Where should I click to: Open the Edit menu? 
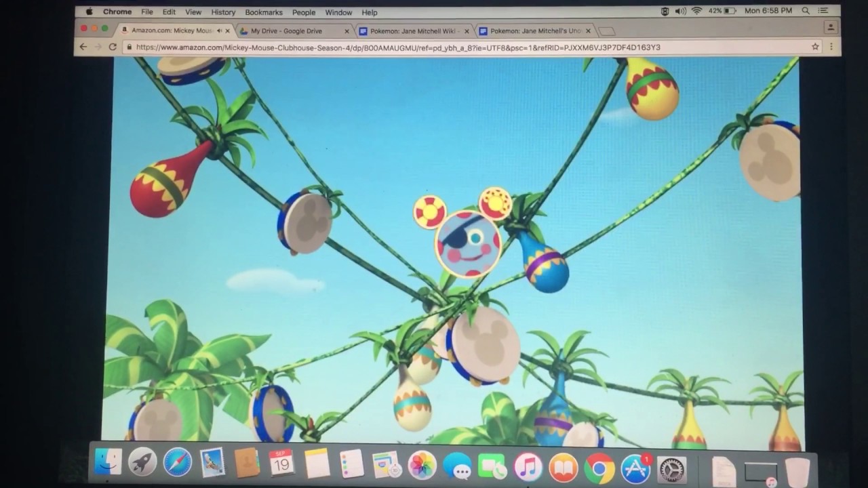(169, 12)
